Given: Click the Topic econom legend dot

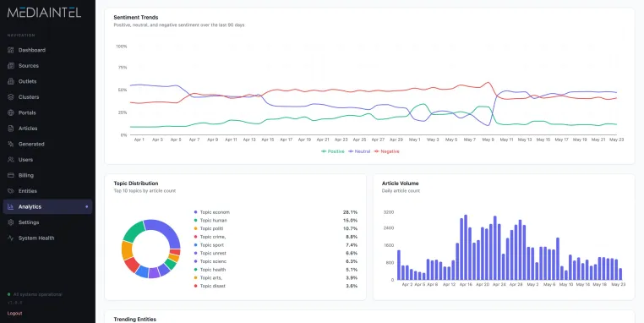Looking at the screenshot, I should pos(195,212).
